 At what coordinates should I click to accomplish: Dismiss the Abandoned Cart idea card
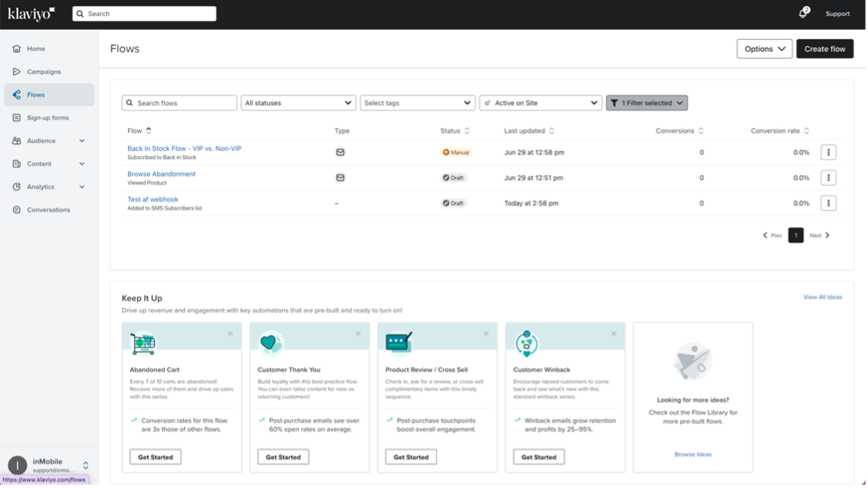pyautogui.click(x=230, y=333)
